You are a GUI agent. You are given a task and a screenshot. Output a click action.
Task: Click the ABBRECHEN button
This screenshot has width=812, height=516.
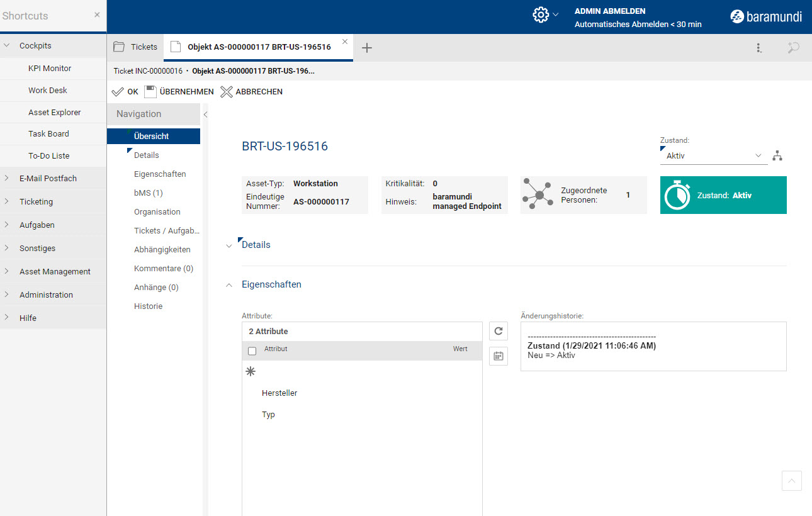coord(252,92)
